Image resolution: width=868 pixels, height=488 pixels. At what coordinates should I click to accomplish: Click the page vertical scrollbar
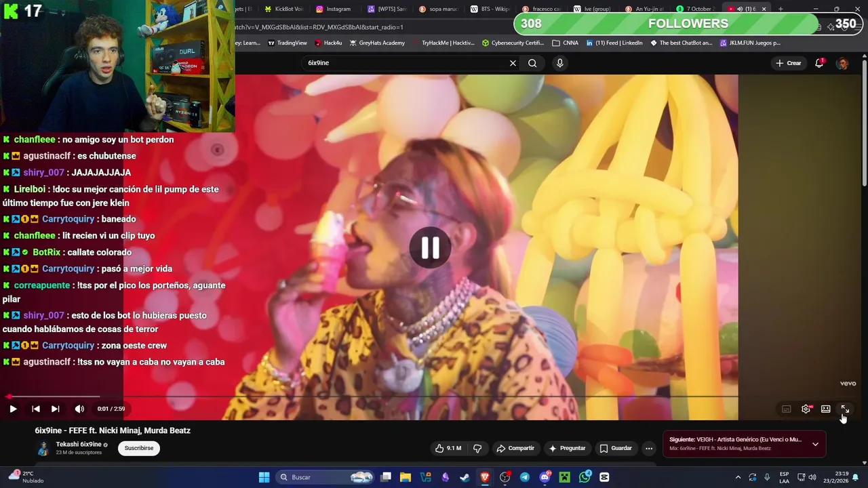864,122
